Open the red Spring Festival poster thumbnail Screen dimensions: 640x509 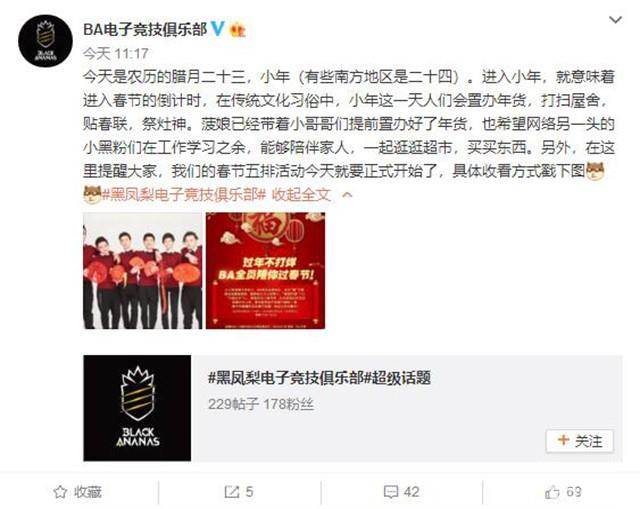(265, 271)
